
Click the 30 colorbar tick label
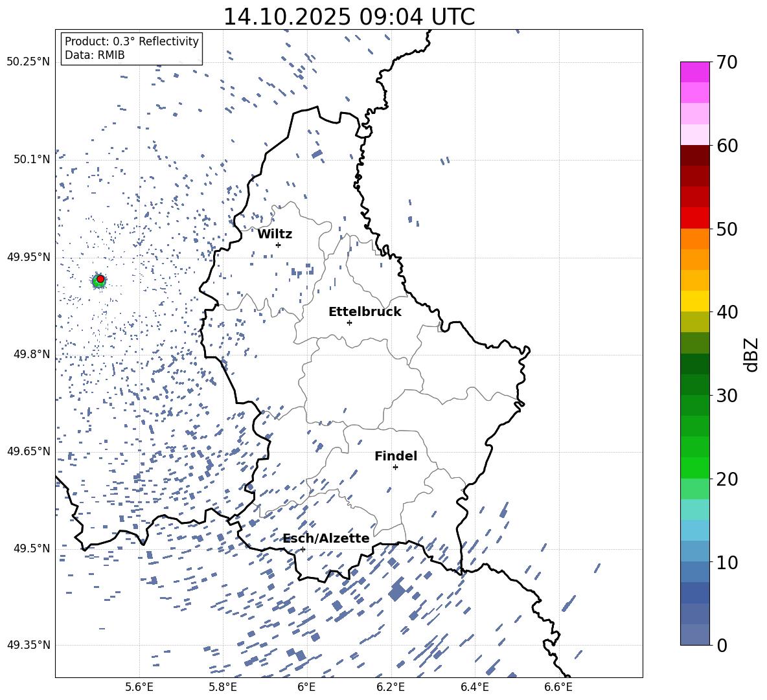click(727, 396)
